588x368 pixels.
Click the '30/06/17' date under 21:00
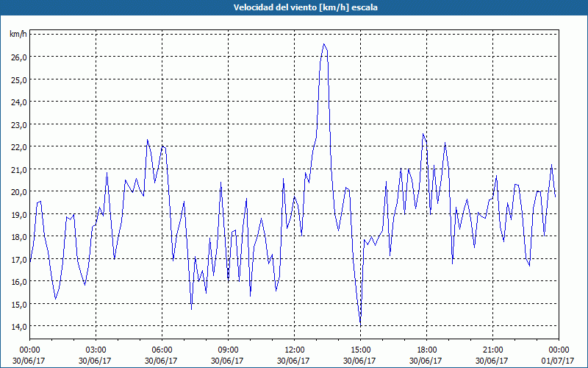click(492, 361)
